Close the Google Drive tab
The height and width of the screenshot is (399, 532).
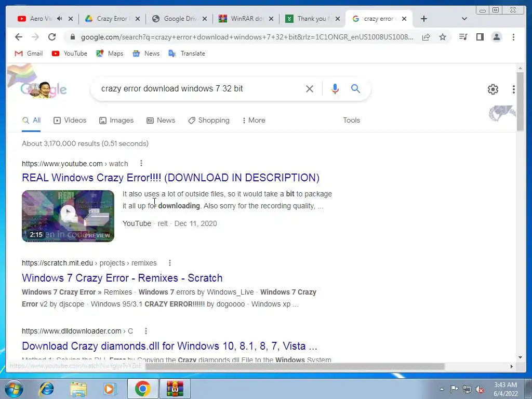coord(204,19)
